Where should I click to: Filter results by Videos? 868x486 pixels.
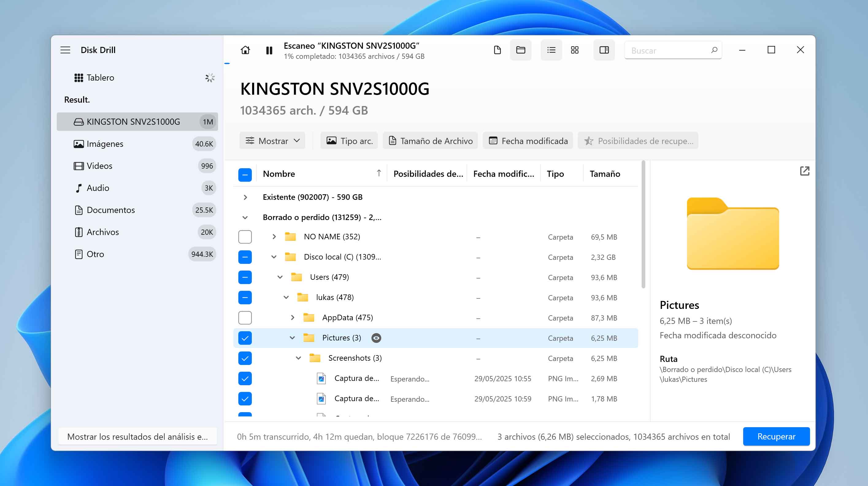point(137,166)
